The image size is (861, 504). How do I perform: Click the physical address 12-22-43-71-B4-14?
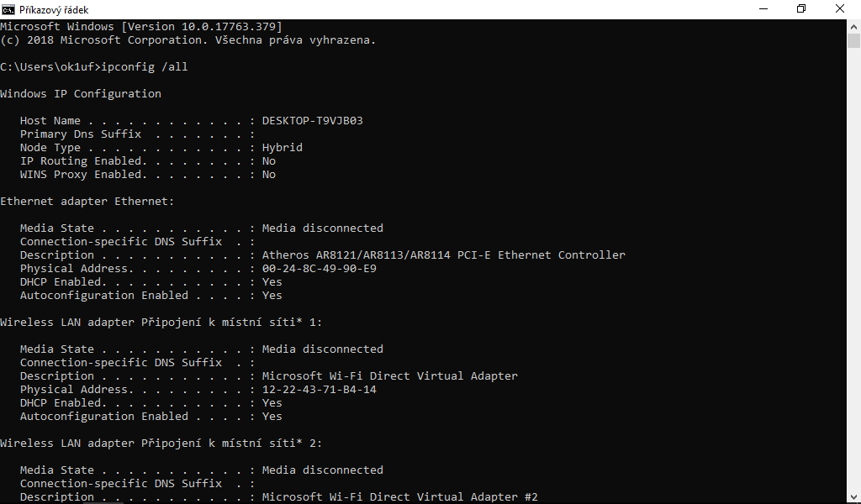(319, 389)
